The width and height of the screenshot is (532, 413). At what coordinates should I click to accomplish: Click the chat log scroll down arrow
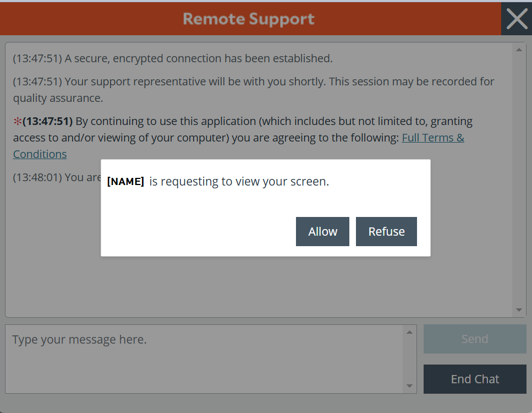coord(519,311)
